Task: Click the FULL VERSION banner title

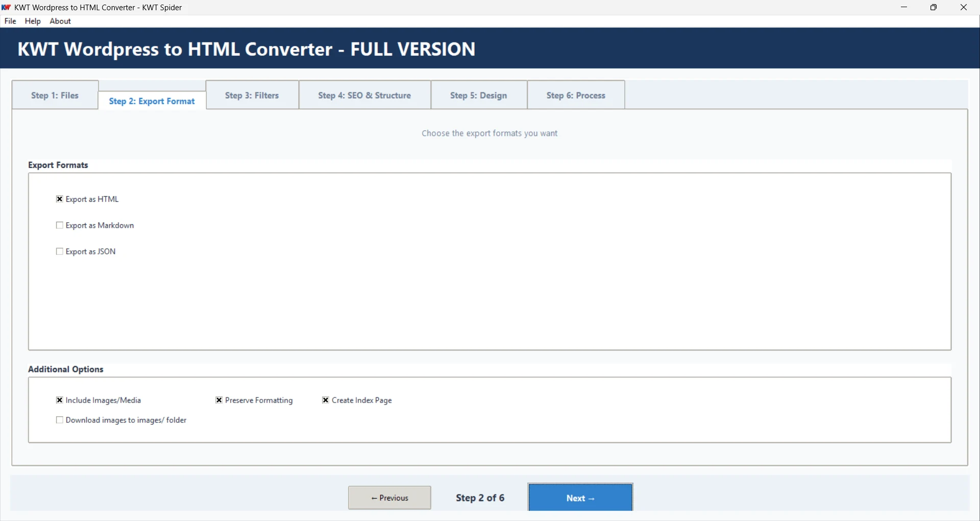Action: pos(247,49)
